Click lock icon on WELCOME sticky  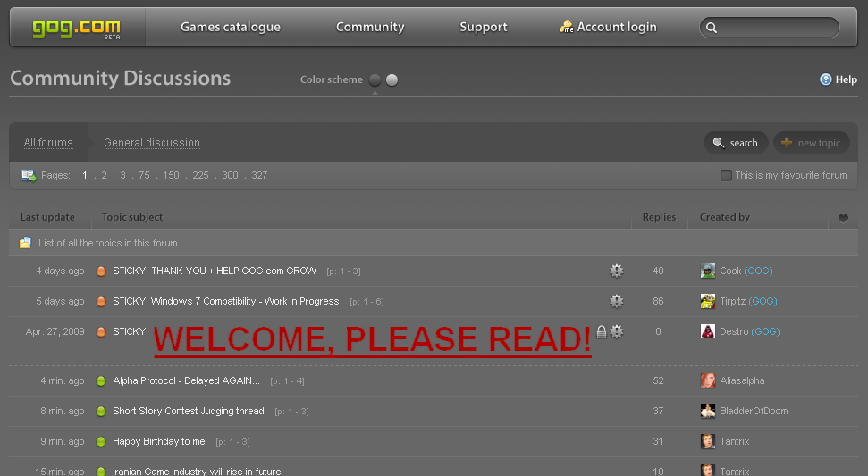click(x=602, y=331)
